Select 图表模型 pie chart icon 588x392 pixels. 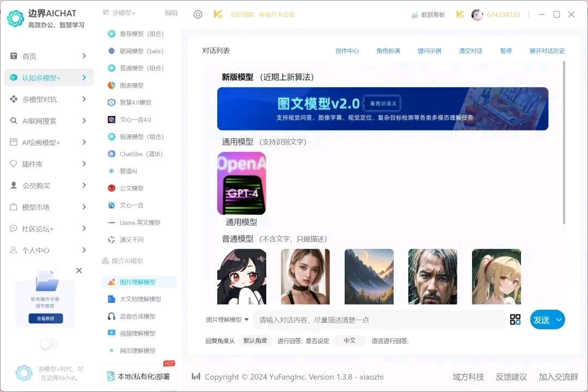coord(112,85)
